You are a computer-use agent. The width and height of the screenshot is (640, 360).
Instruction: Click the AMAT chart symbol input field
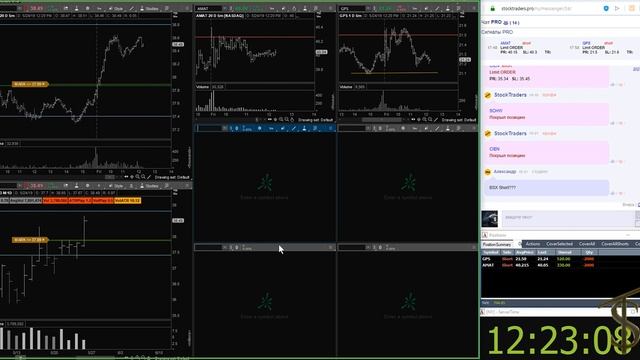click(208, 8)
